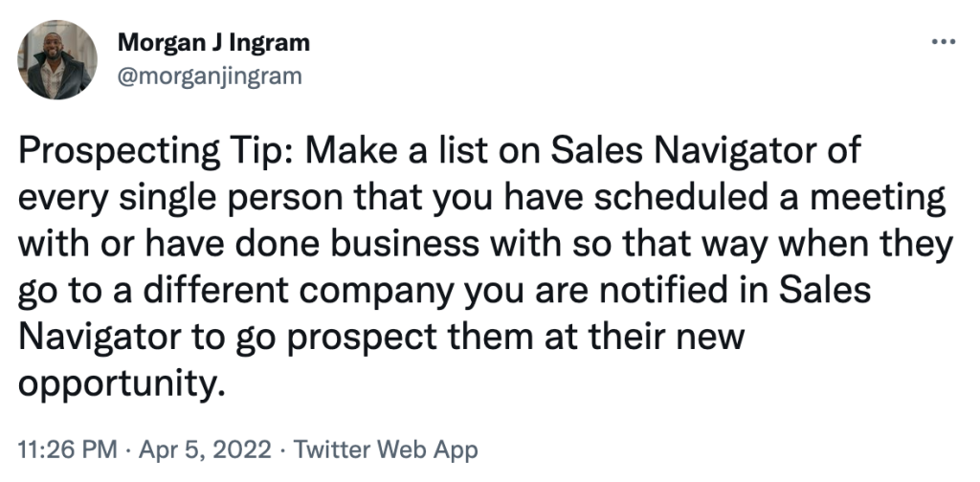
Task: Click "have done business with" in the tweet
Action: 352,243
